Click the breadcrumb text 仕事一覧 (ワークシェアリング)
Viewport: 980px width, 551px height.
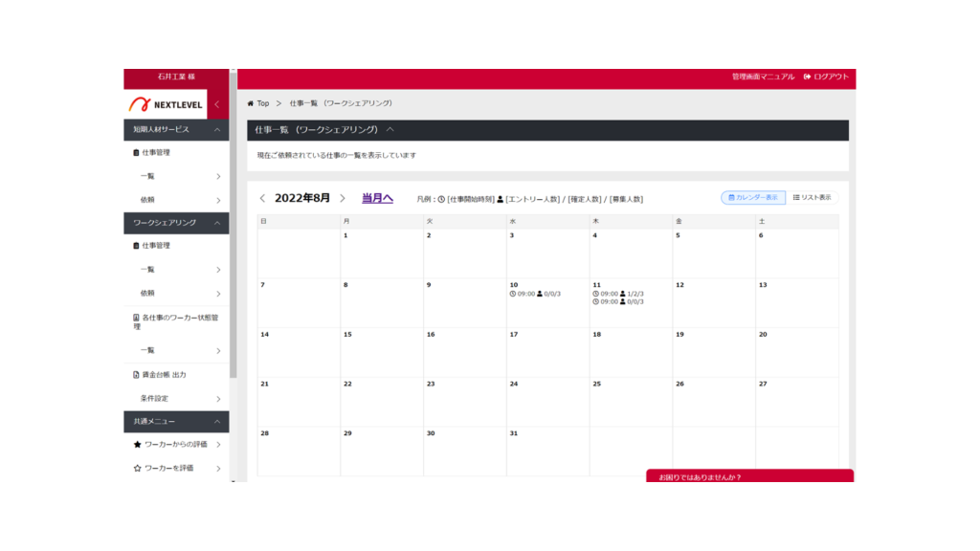[341, 103]
